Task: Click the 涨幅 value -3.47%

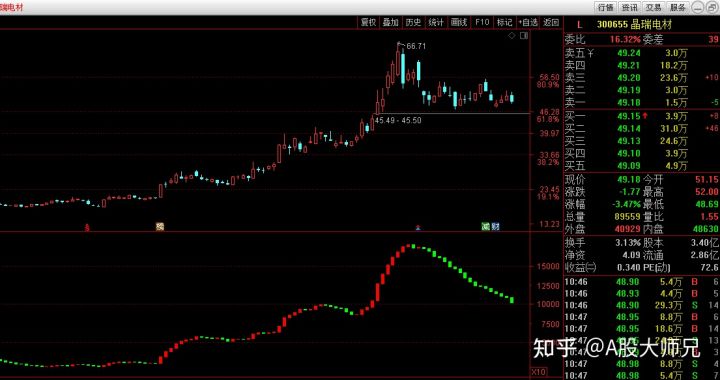Action: (626, 204)
